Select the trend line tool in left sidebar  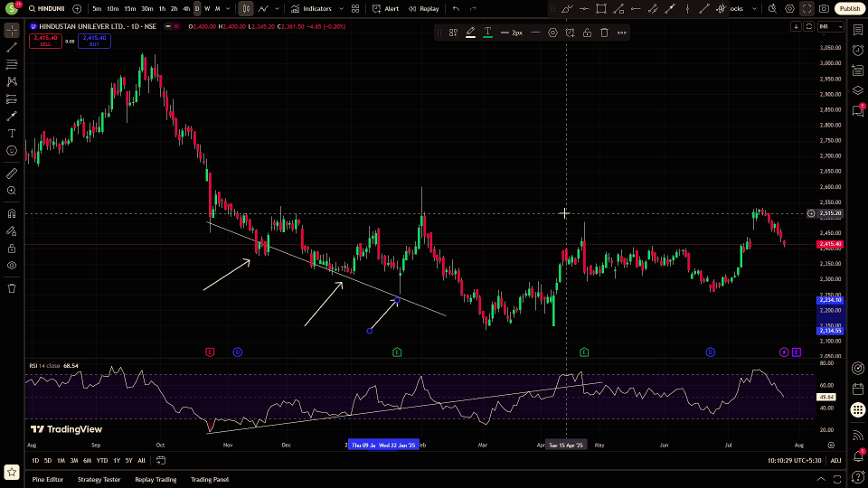click(12, 48)
